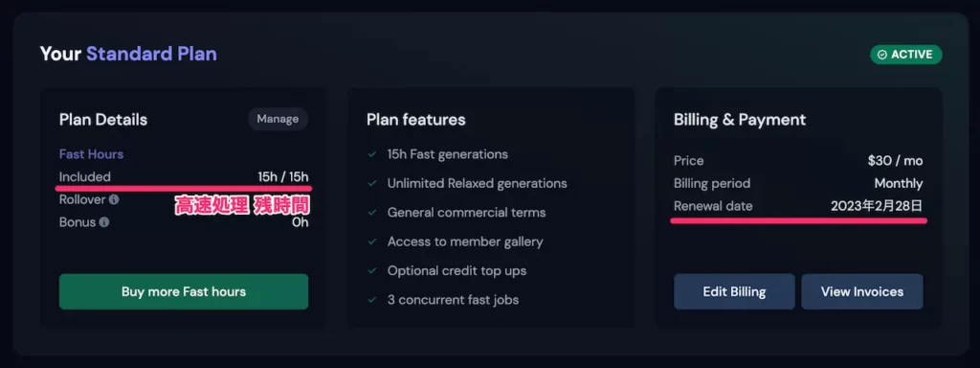This screenshot has height=368, width=980.
Task: Click the $30 / mo price value
Action: pyautogui.click(x=895, y=161)
